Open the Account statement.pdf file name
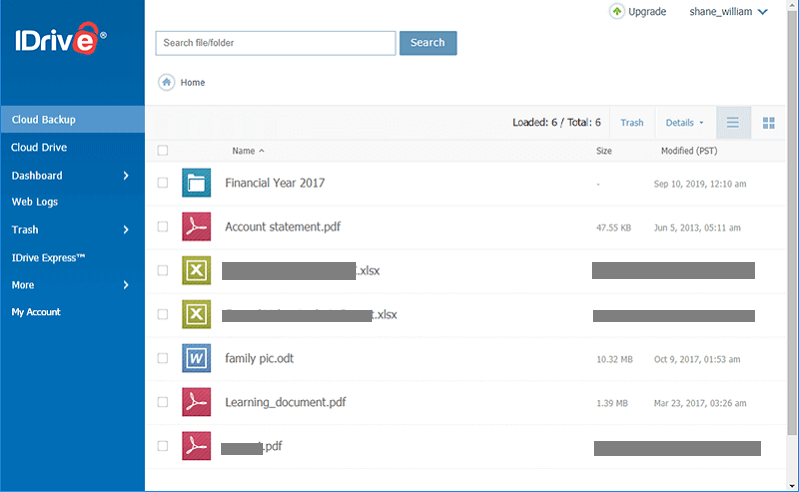Viewport: 799px width, 492px height. [x=283, y=227]
